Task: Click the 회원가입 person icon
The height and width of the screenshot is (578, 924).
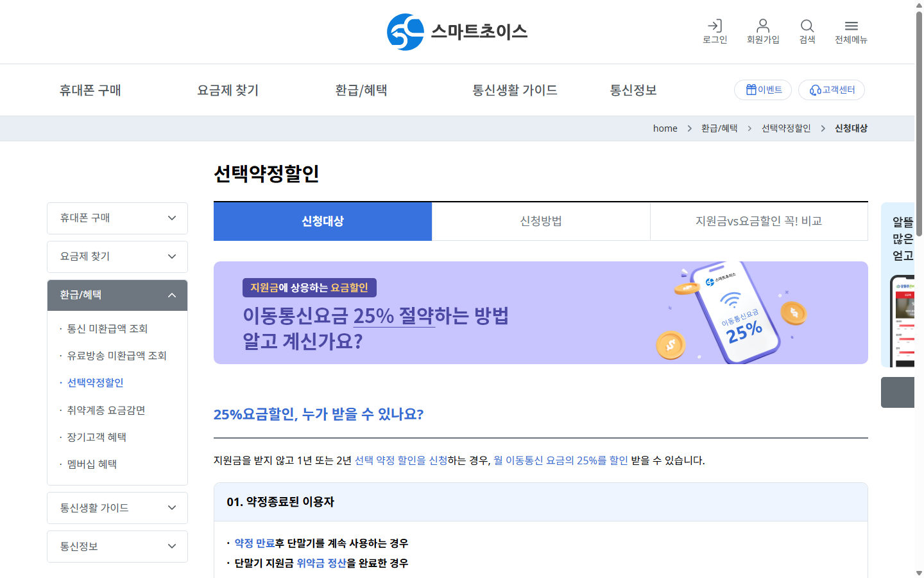Action: tap(763, 26)
